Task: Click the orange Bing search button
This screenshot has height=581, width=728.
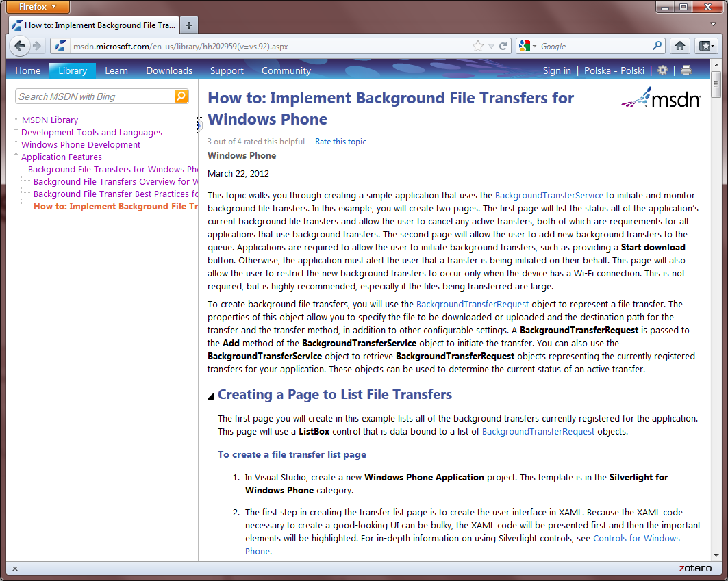Action: (x=181, y=96)
